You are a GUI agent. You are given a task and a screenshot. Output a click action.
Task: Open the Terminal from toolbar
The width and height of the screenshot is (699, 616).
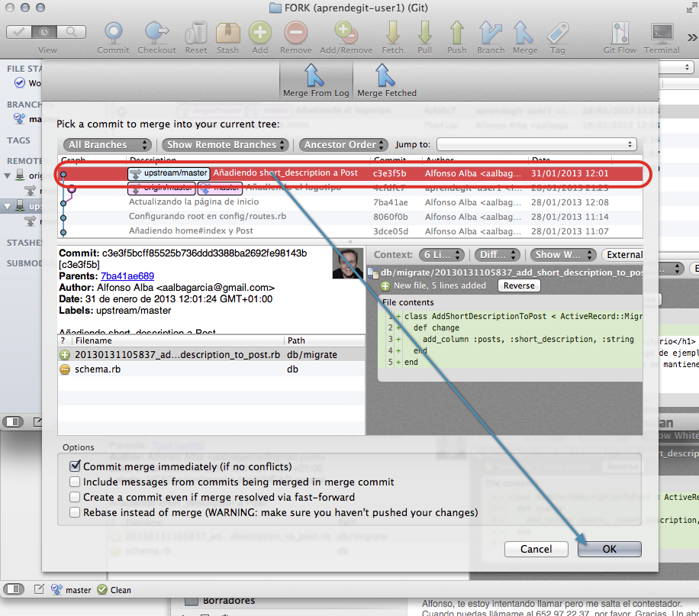(662, 34)
